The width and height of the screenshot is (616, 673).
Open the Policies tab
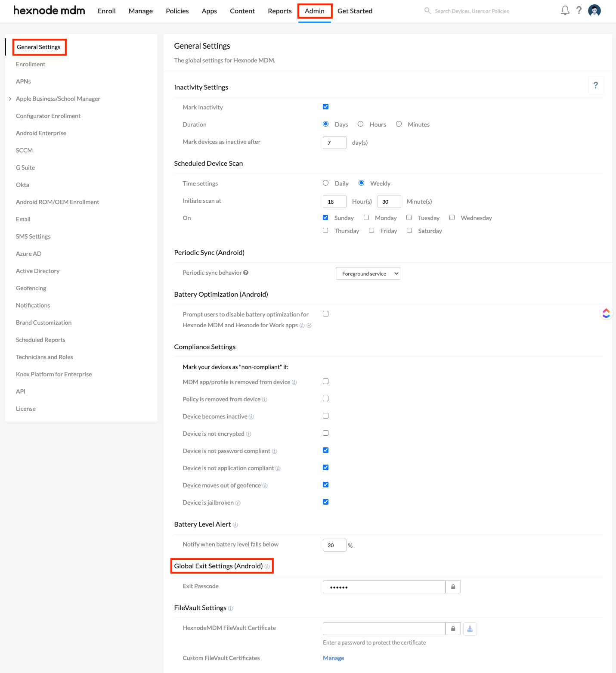[x=177, y=11]
